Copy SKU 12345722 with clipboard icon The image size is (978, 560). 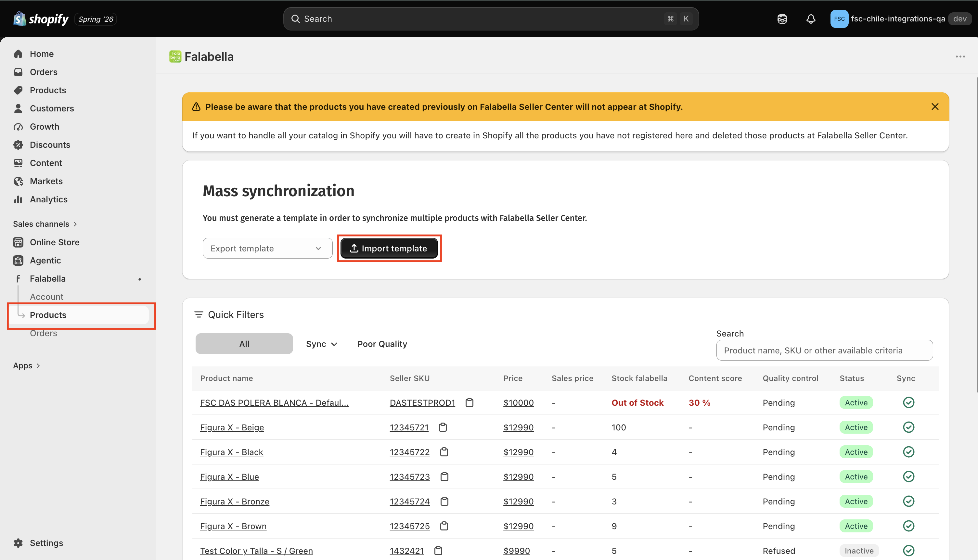[444, 452]
